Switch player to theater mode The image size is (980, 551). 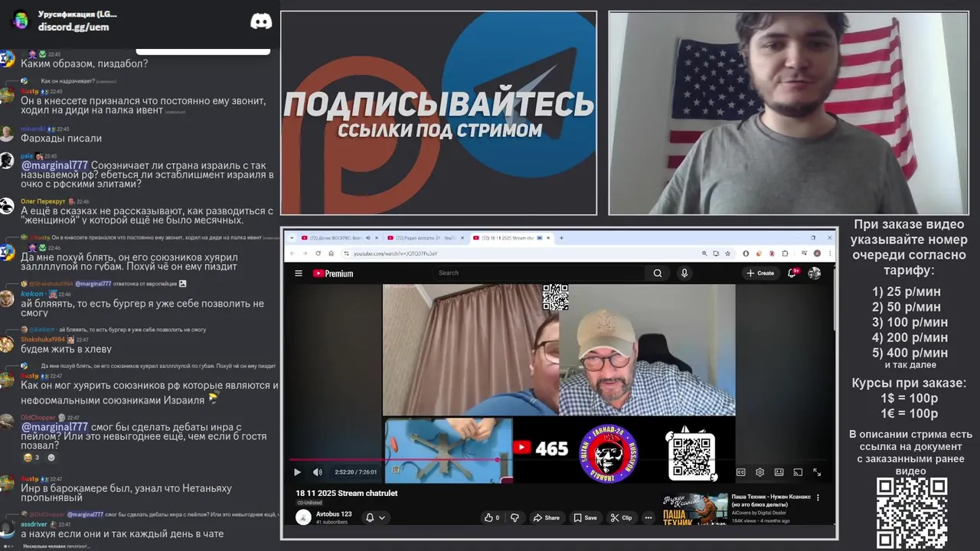coord(779,472)
